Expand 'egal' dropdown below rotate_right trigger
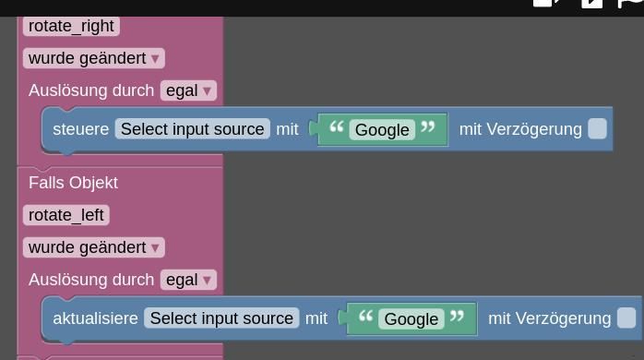 point(188,90)
